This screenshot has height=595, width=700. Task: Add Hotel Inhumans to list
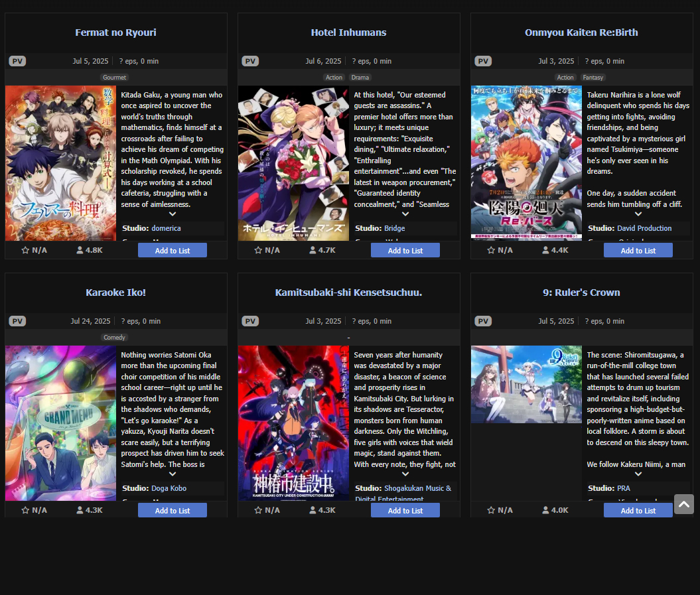click(405, 251)
